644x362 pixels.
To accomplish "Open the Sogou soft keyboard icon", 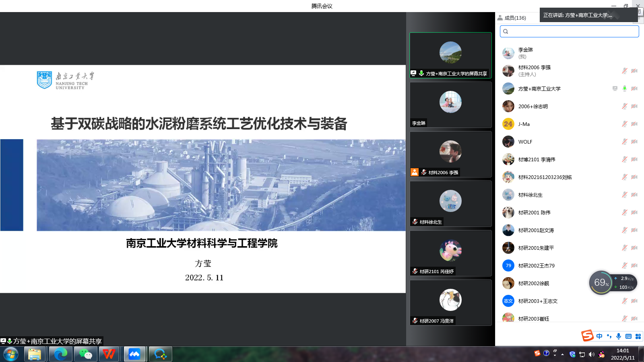I will click(628, 336).
